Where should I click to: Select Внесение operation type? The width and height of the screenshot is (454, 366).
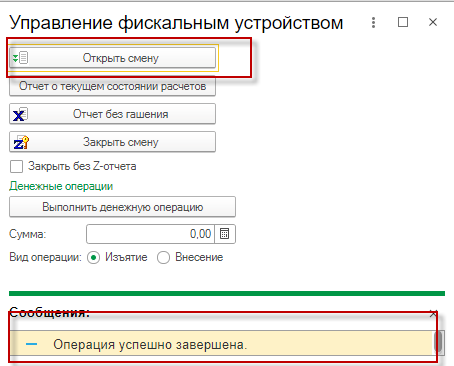(x=163, y=258)
